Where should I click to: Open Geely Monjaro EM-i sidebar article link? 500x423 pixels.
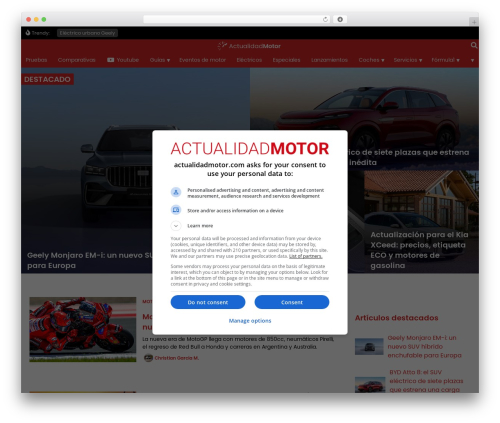pos(424,347)
